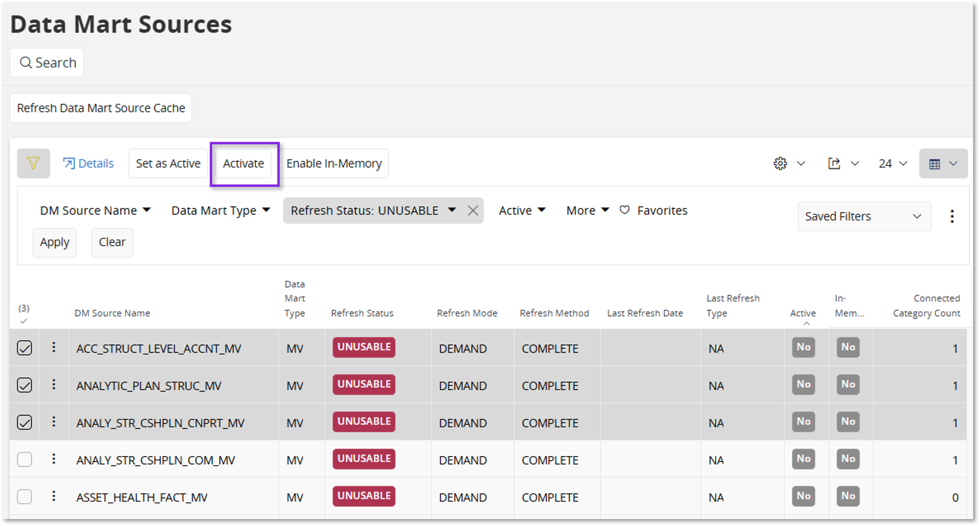The height and width of the screenshot is (526, 980).
Task: Apply the current filters
Action: coord(54,243)
